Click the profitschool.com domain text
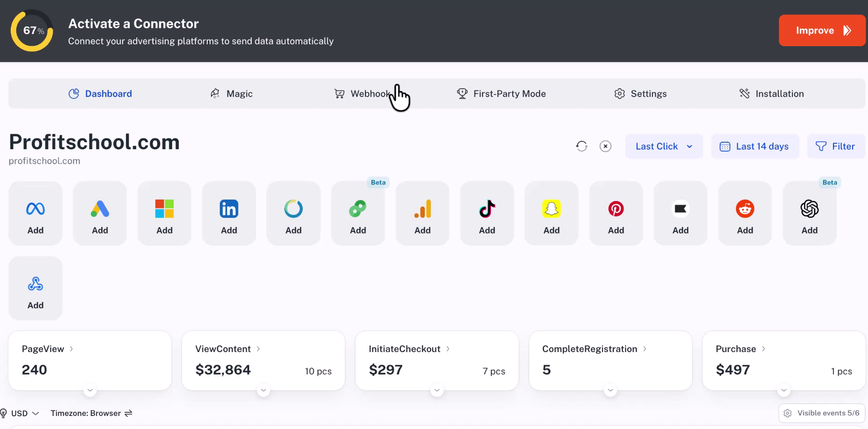The image size is (868, 429). point(44,161)
